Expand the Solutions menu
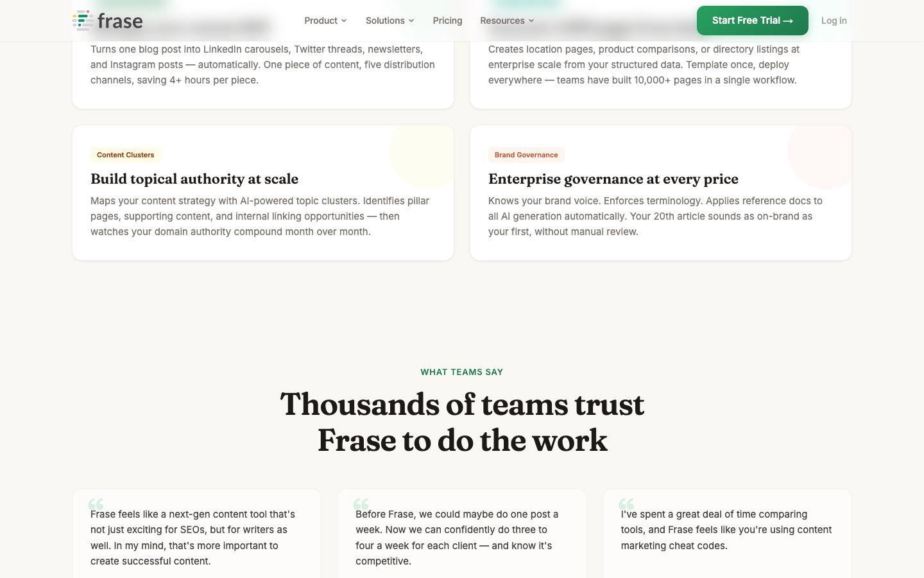 coord(389,21)
